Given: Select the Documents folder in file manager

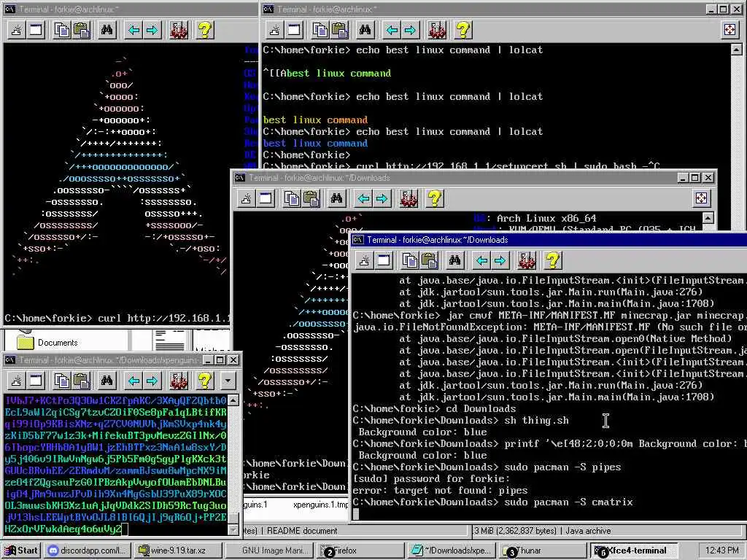Looking at the screenshot, I should click(47, 343).
